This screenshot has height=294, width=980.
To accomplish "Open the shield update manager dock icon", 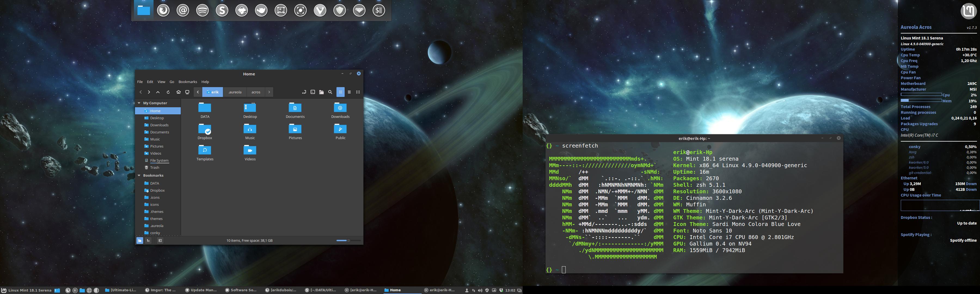I will click(x=340, y=10).
